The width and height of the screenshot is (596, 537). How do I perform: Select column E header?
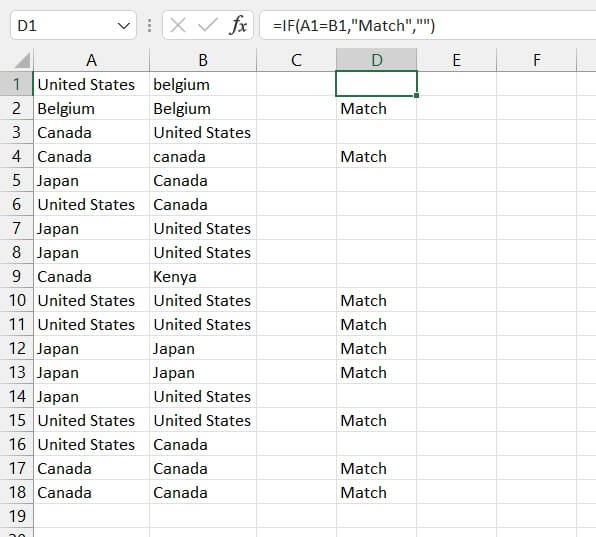[457, 60]
